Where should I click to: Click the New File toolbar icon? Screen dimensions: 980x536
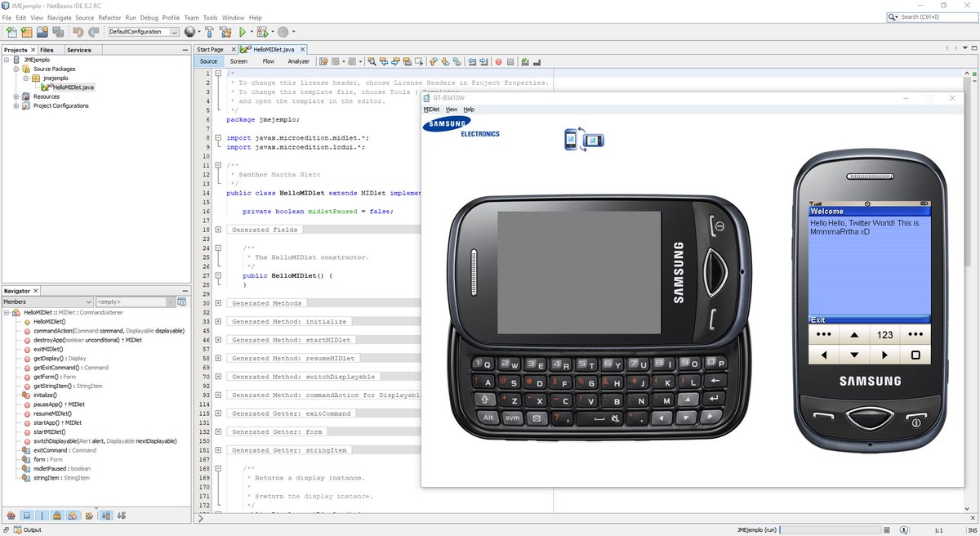click(x=11, y=32)
